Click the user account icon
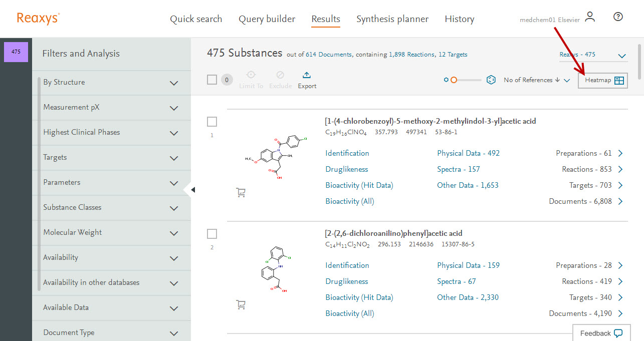Viewport: 644px width, 341px height. coord(590,17)
